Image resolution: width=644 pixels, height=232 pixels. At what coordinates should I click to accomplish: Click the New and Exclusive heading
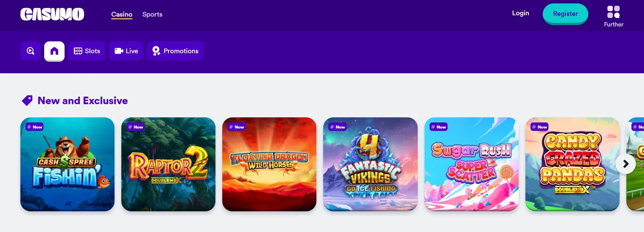(83, 101)
